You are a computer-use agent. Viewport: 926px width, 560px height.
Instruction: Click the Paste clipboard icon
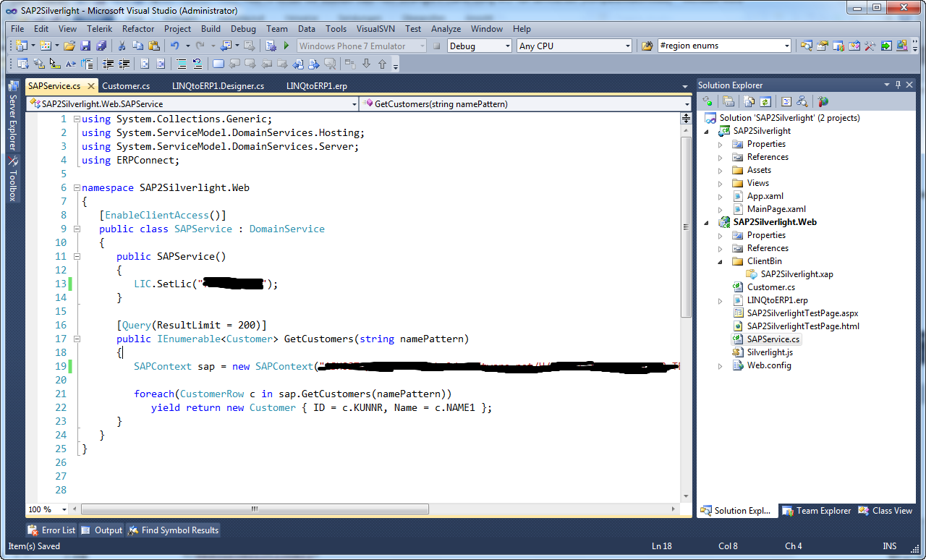(x=153, y=46)
